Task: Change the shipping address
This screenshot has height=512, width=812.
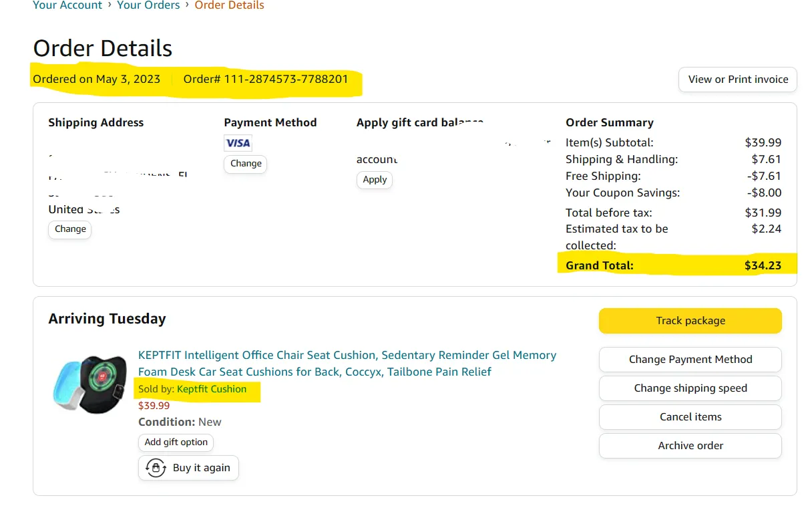Action: click(x=70, y=229)
